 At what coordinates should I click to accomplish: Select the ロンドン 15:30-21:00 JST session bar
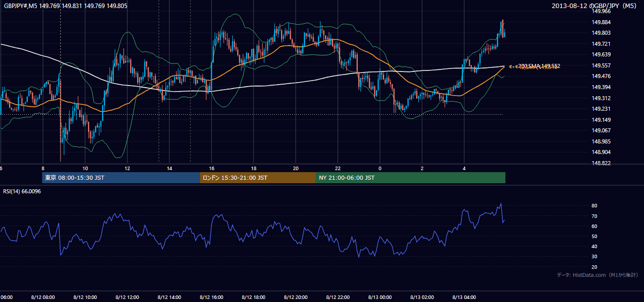pyautogui.click(x=258, y=178)
